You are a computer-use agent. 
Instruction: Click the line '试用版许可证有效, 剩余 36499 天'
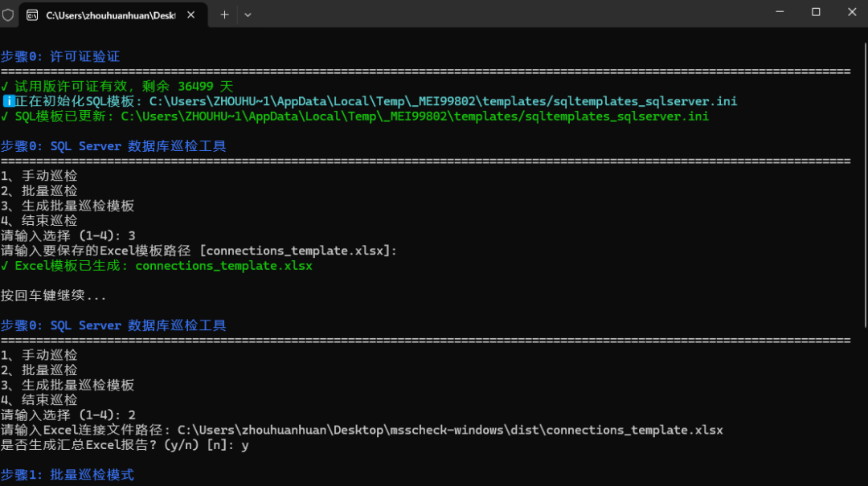117,86
